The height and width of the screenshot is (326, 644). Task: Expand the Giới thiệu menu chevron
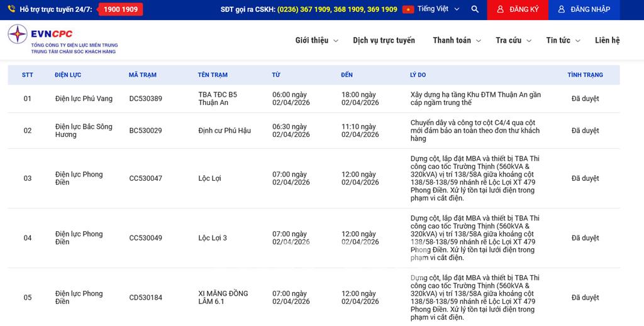pos(336,41)
